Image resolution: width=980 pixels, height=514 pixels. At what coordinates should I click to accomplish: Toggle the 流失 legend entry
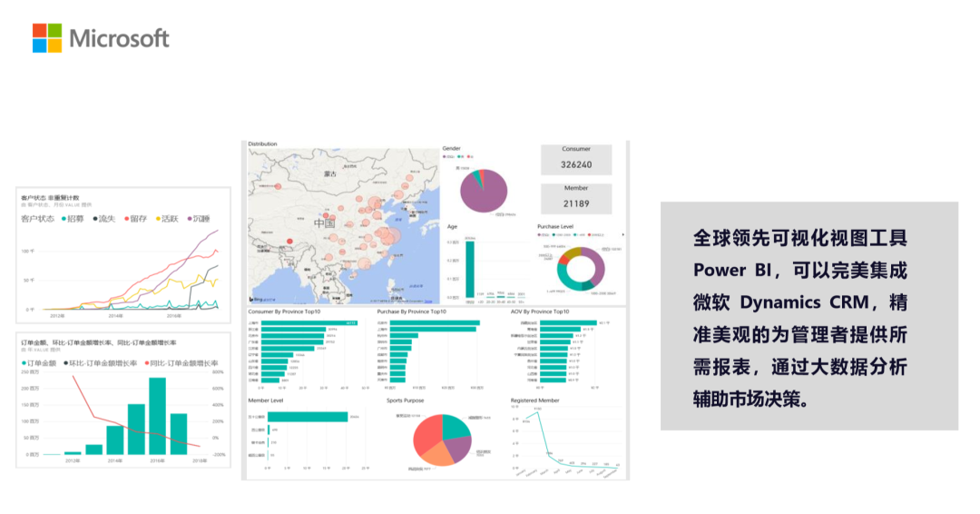[x=104, y=219]
